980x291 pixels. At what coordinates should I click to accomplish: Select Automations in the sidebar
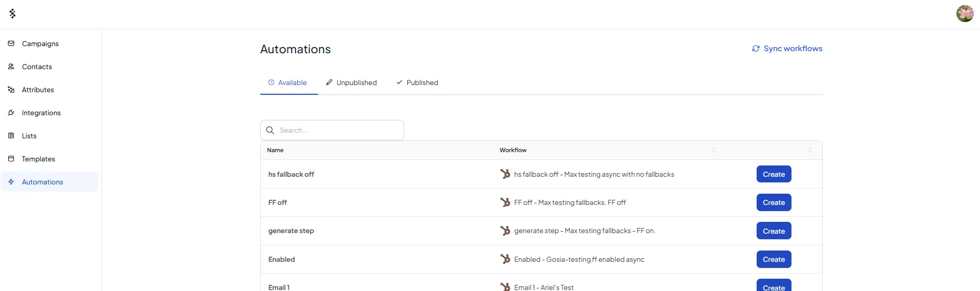[49, 182]
